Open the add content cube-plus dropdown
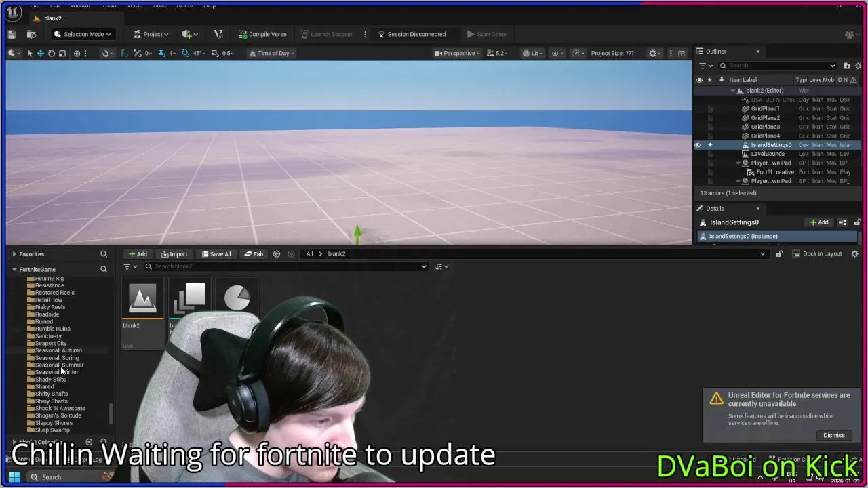Screen dimensions: 868x488 (190, 34)
